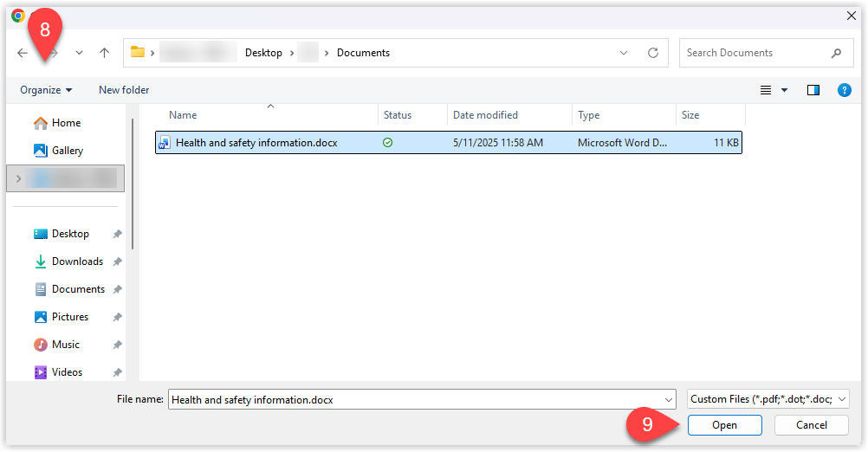
Task: Open Desktop quick access folder
Action: [62, 234]
